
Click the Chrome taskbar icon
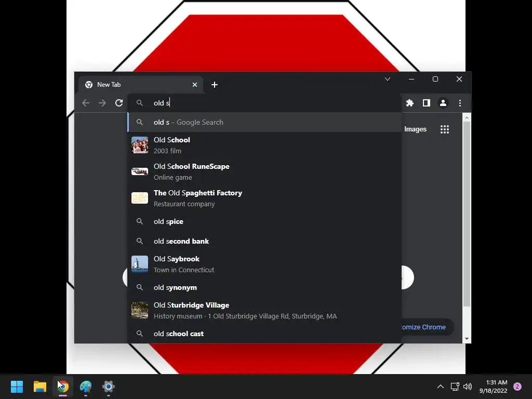click(63, 387)
